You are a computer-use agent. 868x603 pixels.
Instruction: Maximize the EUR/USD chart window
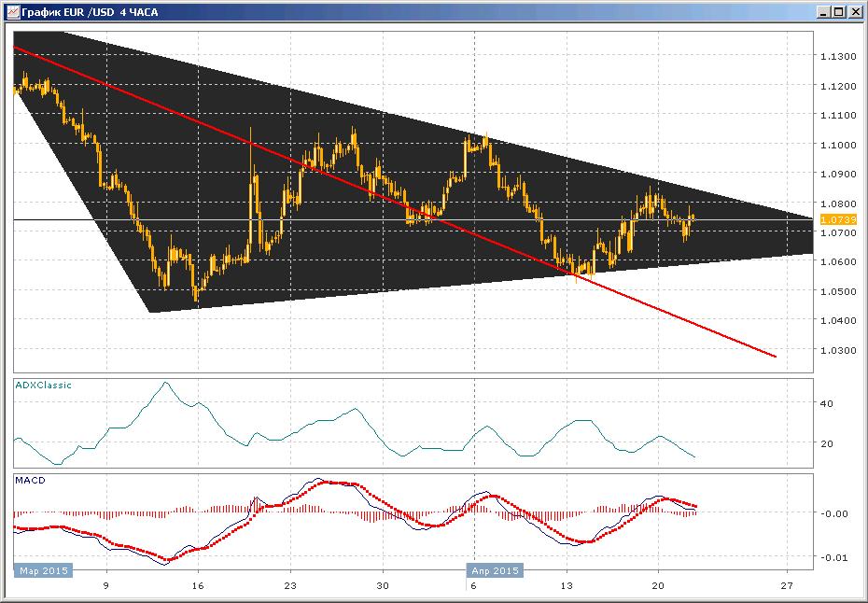[x=840, y=11]
